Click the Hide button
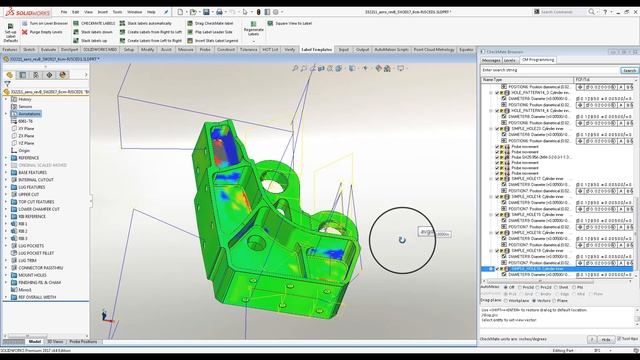The image size is (640, 360). pyautogui.click(x=606, y=339)
